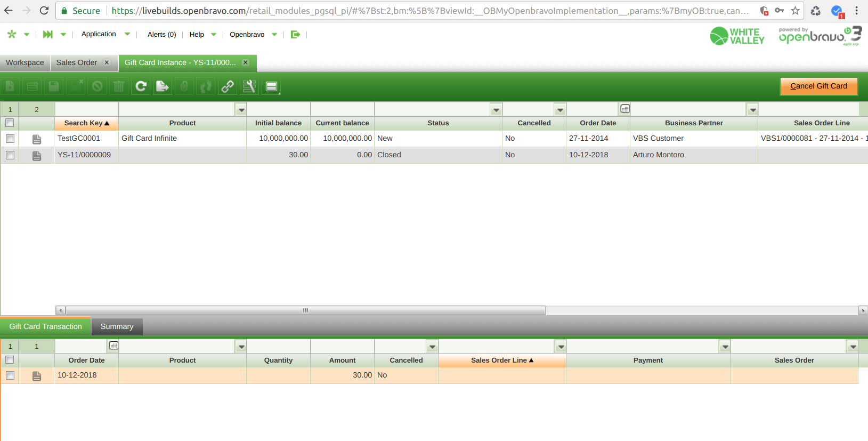
Task: Switch to the Summary tab
Action: pyautogui.click(x=117, y=326)
